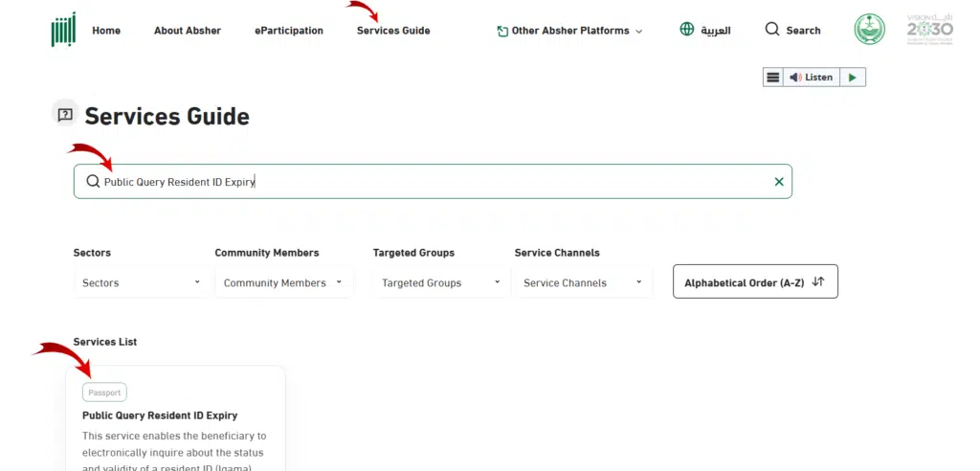Clear the search field with the X icon
Viewport: 980px width, 471px height.
pyautogui.click(x=779, y=181)
